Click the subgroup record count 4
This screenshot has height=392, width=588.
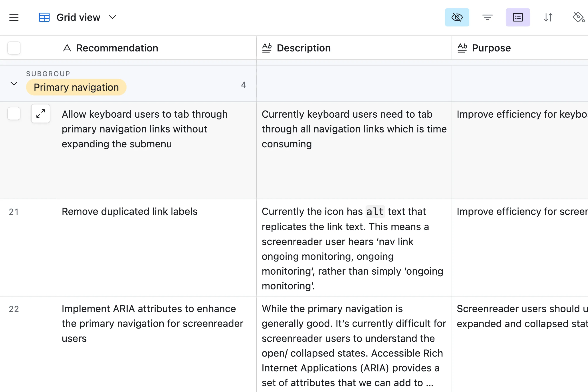[x=243, y=85]
